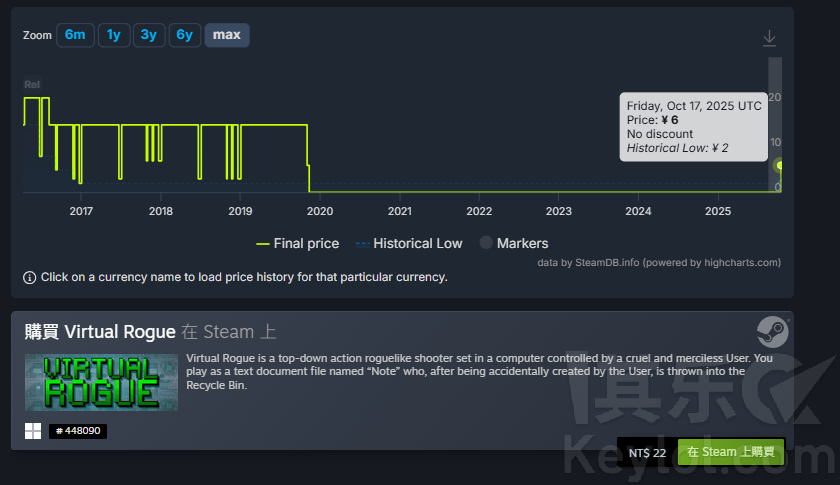Choose the 6y zoom range

184,35
